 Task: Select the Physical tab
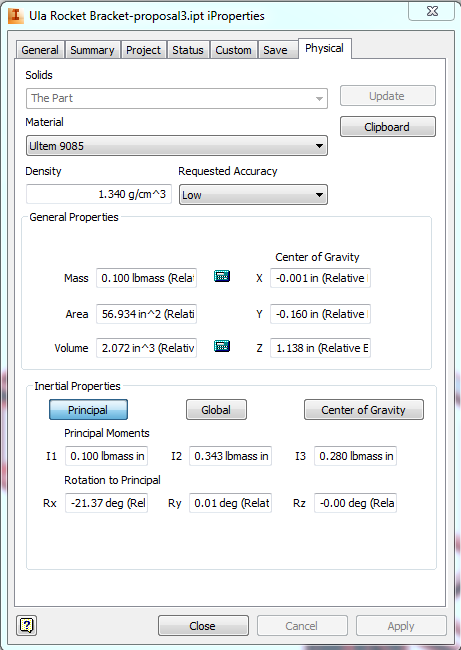[x=325, y=49]
